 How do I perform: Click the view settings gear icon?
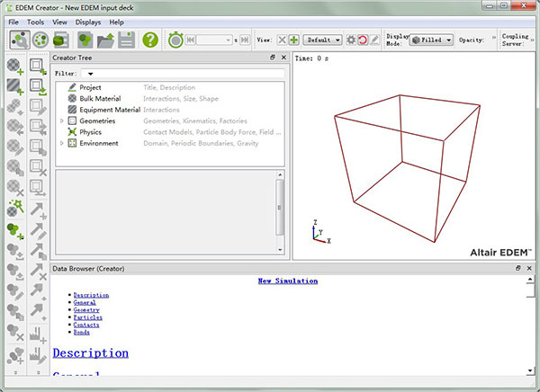pyautogui.click(x=352, y=40)
